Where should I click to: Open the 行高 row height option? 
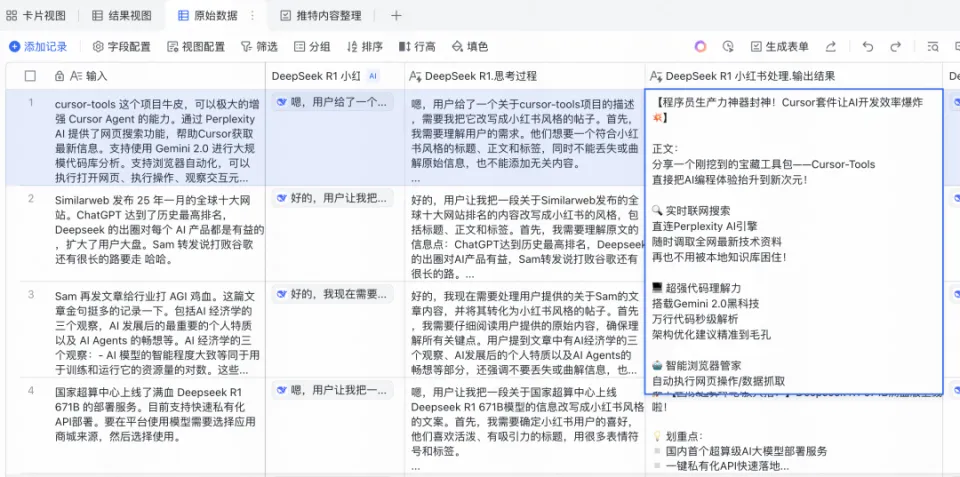(x=417, y=47)
